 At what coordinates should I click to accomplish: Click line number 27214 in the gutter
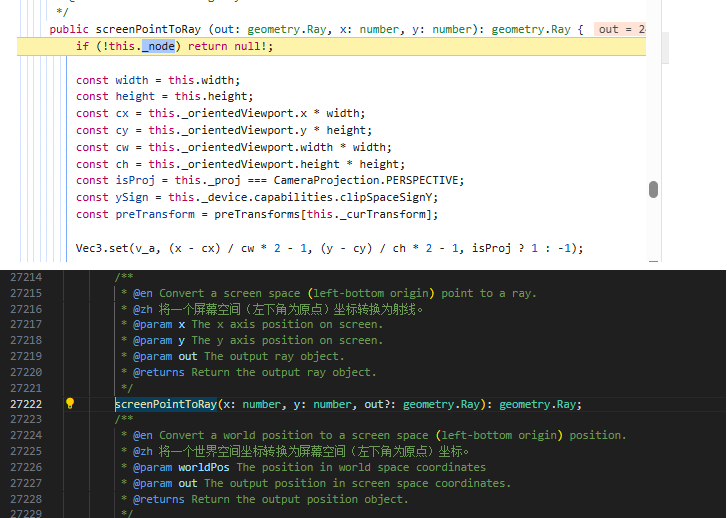[x=26, y=277]
